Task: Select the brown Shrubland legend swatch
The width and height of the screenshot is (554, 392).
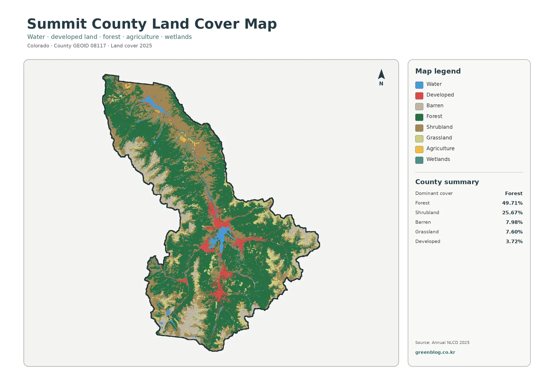Action: pyautogui.click(x=419, y=128)
